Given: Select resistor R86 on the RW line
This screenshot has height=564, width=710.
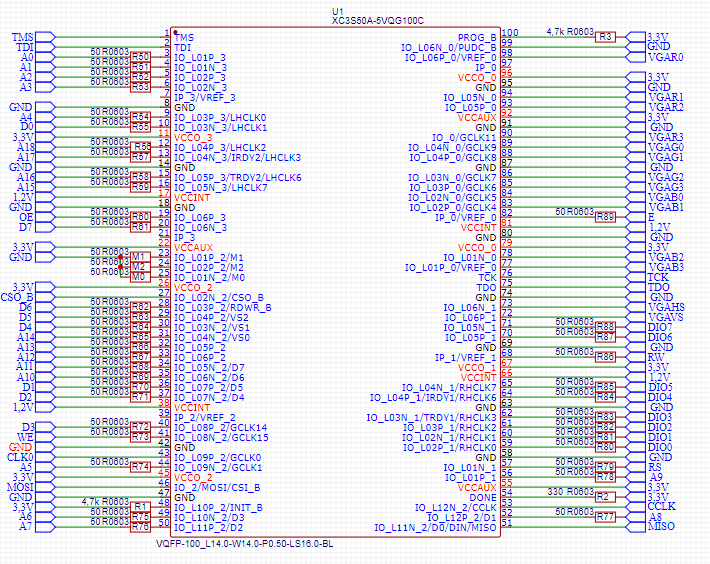Looking at the screenshot, I should pos(605,357).
